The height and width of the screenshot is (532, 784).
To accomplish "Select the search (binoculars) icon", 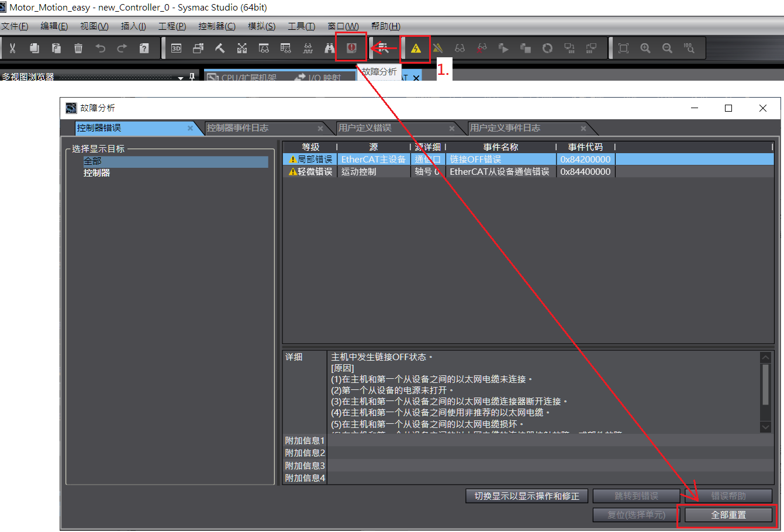I will [x=330, y=48].
